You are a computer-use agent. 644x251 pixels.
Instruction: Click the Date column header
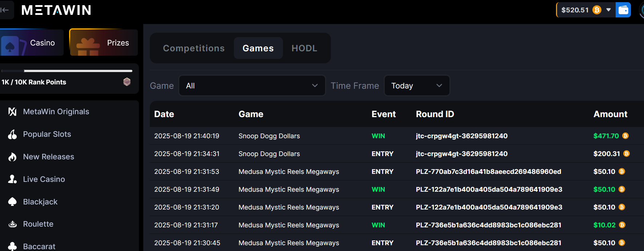(x=164, y=114)
